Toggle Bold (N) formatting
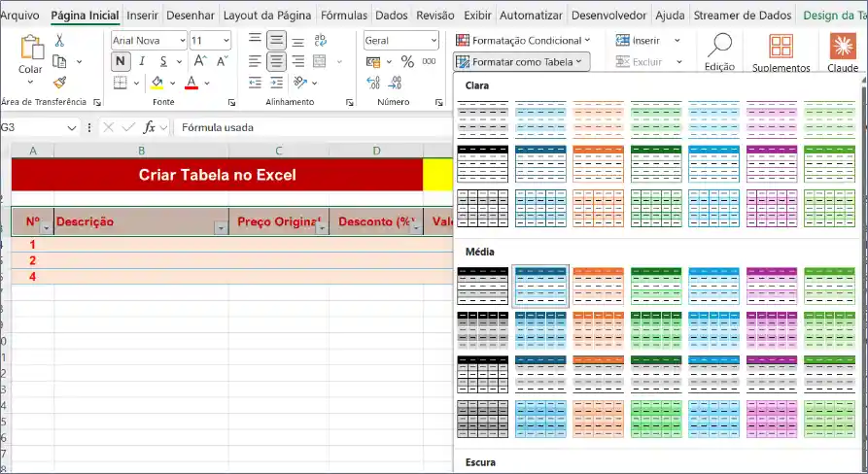The image size is (868, 474). click(121, 61)
